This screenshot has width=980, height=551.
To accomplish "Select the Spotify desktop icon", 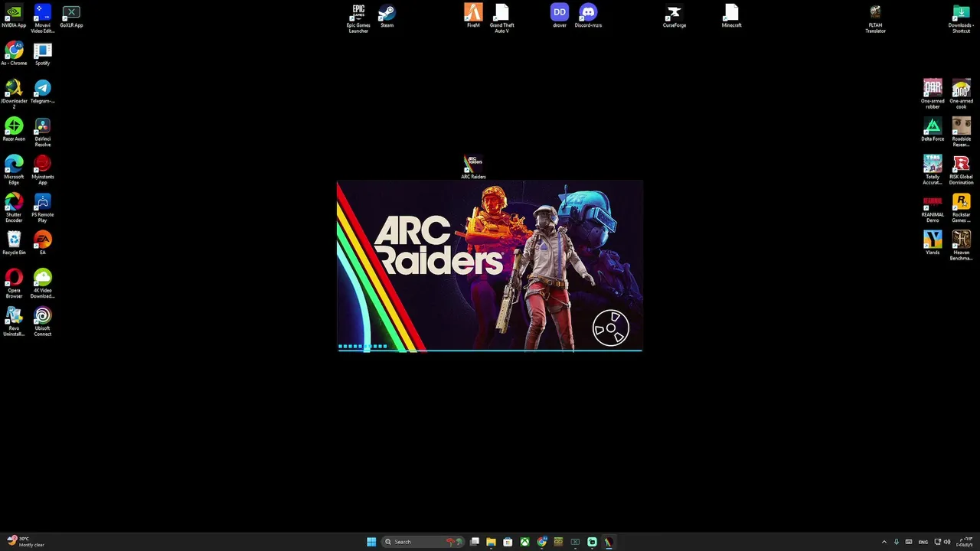I will coord(42,54).
